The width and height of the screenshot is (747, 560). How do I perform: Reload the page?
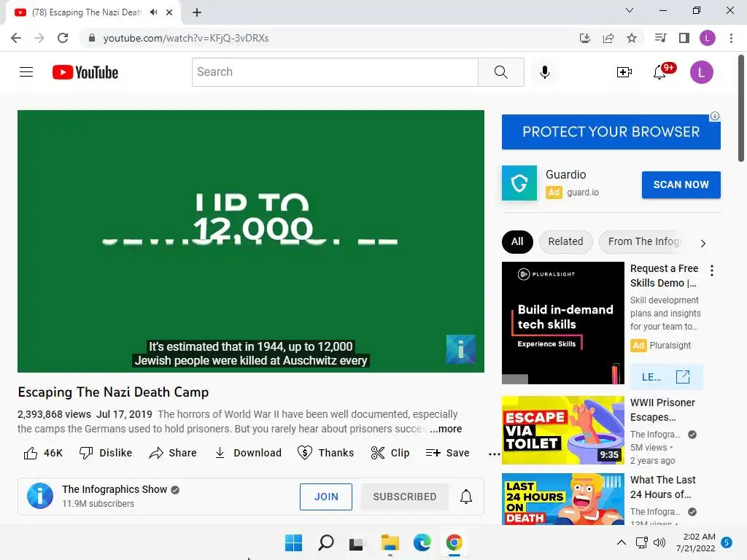pyautogui.click(x=63, y=38)
